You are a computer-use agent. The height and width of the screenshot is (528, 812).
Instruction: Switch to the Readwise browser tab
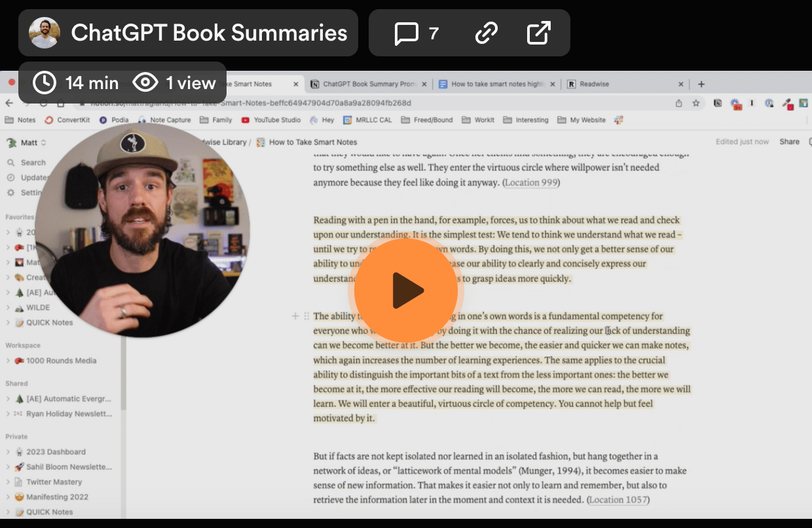594,84
